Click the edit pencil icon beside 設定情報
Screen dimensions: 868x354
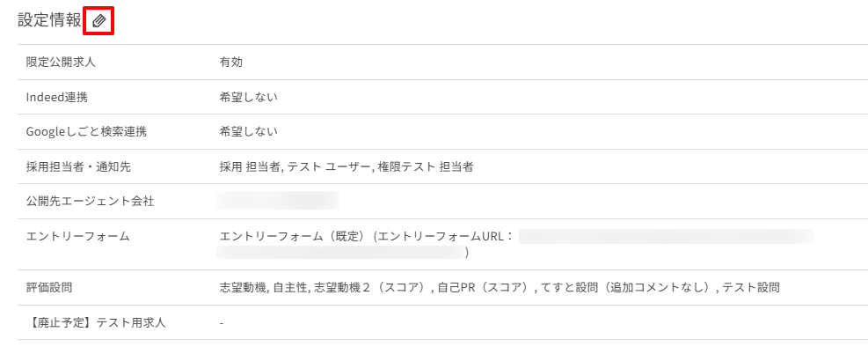(x=98, y=21)
